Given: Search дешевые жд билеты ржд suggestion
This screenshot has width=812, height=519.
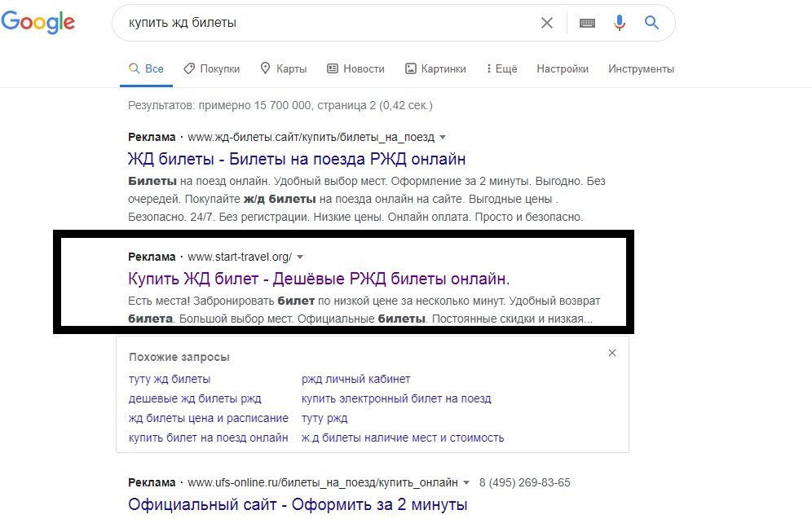Looking at the screenshot, I should pos(195,398).
